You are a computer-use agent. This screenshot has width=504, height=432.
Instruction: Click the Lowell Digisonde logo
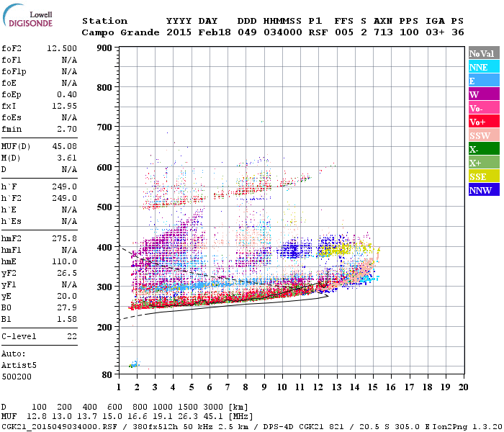(27, 16)
